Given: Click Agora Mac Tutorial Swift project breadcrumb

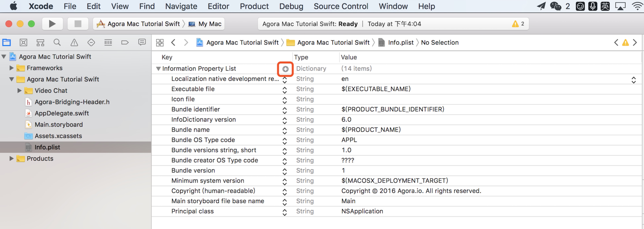Looking at the screenshot, I should coord(237,43).
